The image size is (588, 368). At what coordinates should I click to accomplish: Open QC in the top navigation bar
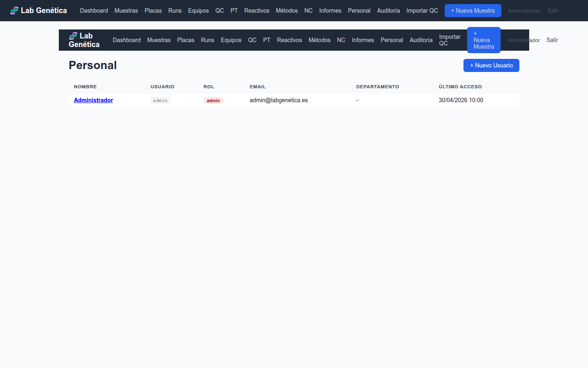pos(220,11)
